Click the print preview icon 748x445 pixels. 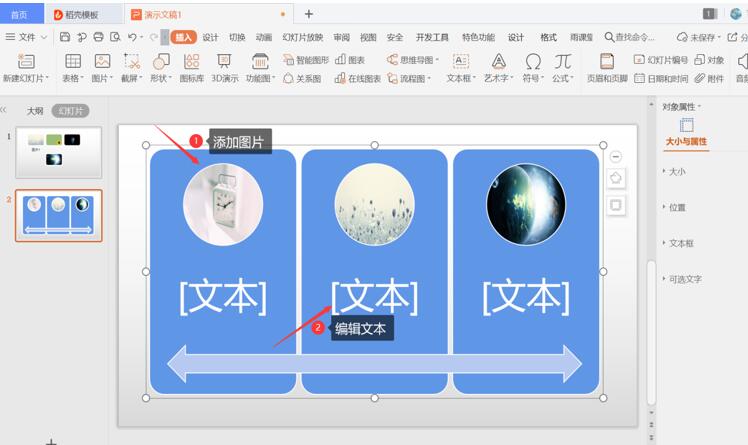[115, 37]
